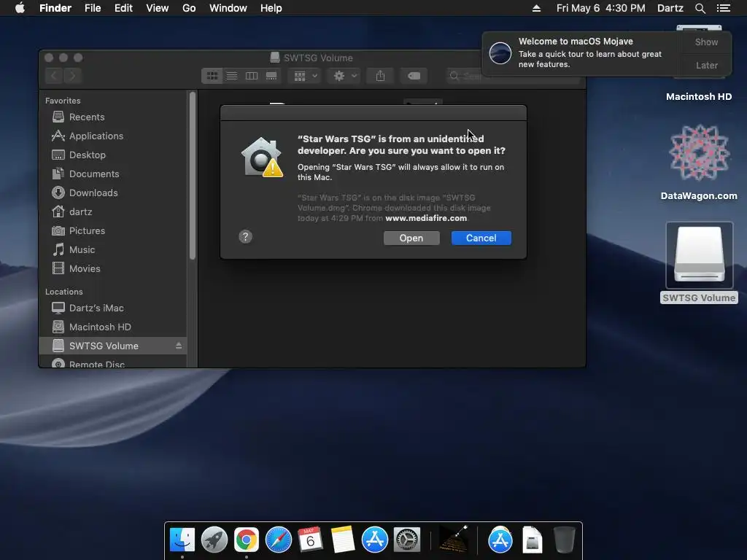Click the sidebar vertical scrollbar
This screenshot has width=747, height=560.
tap(193, 176)
